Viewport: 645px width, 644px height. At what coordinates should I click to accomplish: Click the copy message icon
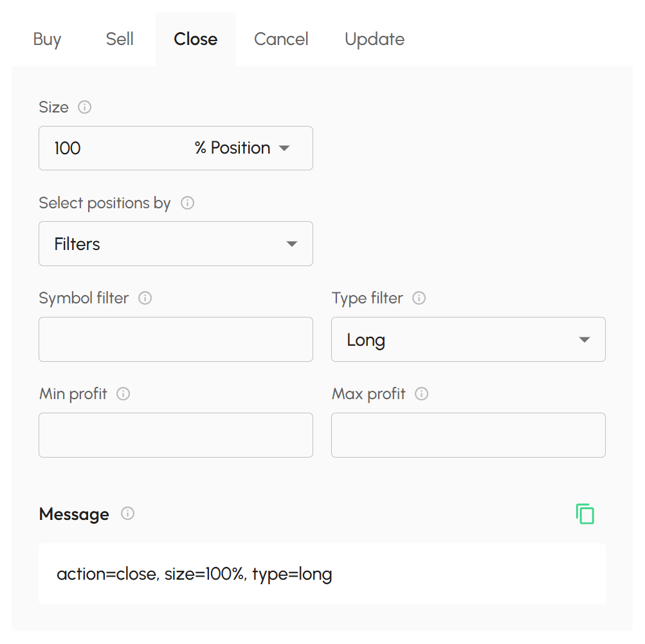[x=585, y=514]
